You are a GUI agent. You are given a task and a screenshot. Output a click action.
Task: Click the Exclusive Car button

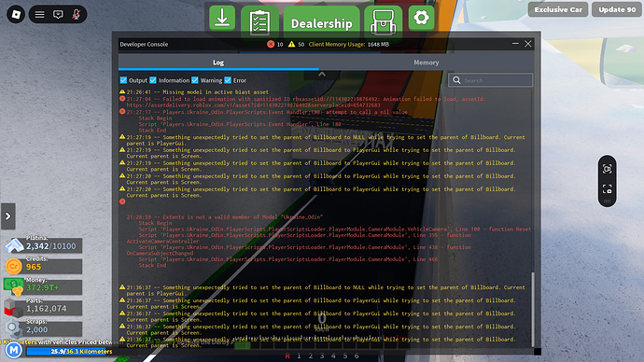click(558, 9)
